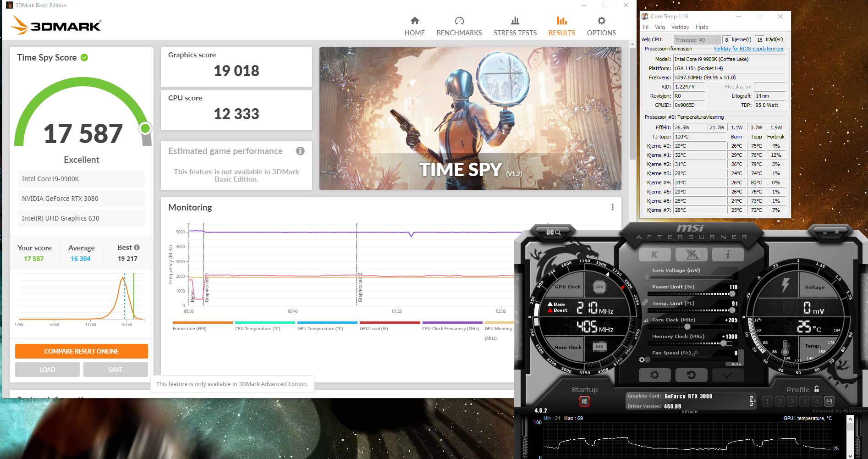Switch to the RESULTS tab
This screenshot has height=459, width=868.
(x=562, y=27)
